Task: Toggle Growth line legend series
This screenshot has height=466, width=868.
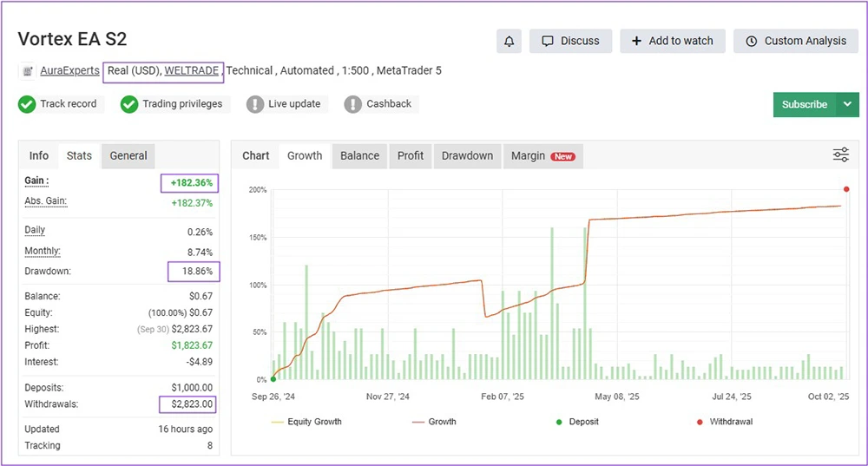Action: [x=433, y=422]
